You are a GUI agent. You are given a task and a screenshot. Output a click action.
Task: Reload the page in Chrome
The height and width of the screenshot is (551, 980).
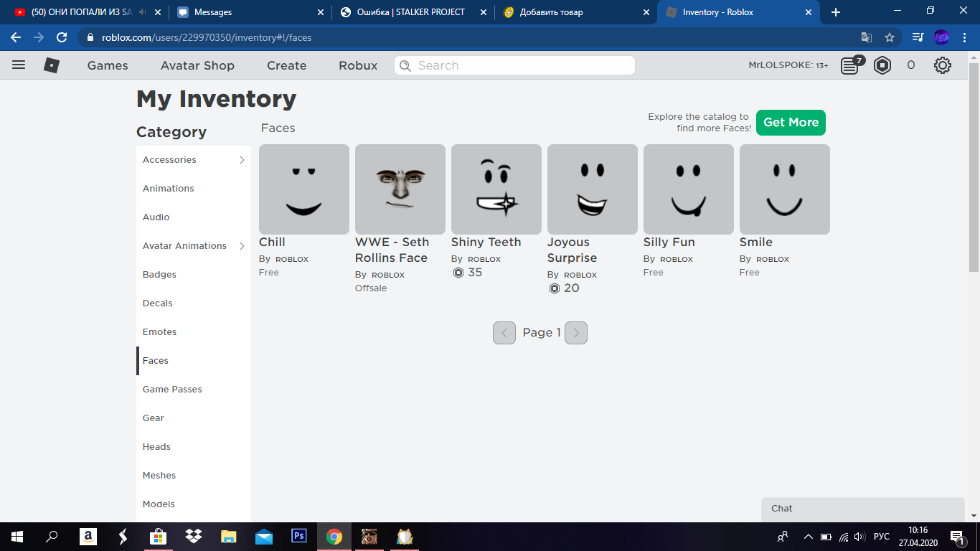point(62,37)
